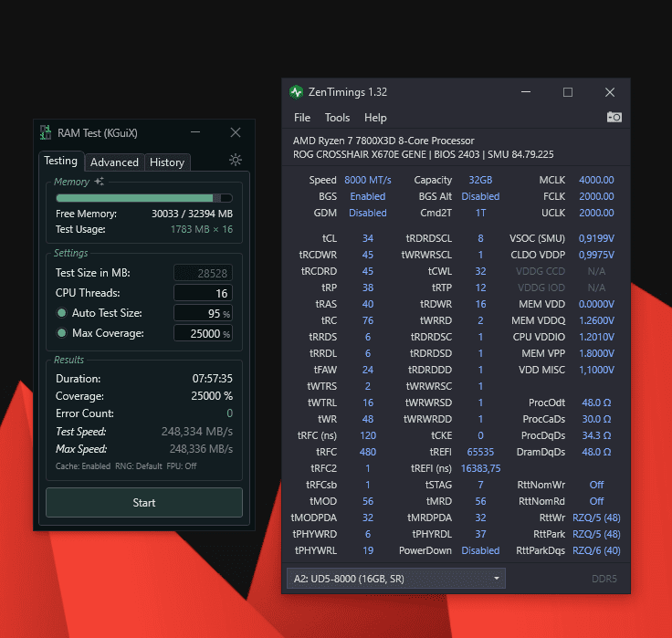Screen dimensions: 672x638
Task: Click the Auto Test Size percent field
Action: (x=203, y=313)
